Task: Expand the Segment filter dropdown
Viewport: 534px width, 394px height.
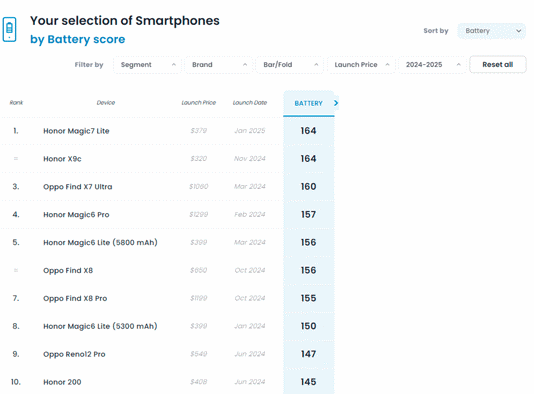Action: 148,65
